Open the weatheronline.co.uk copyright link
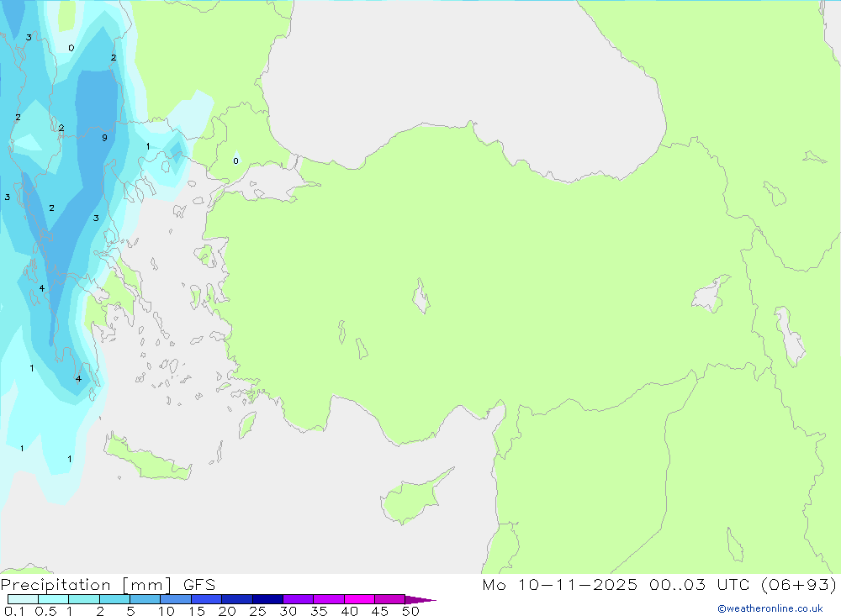 tap(770, 608)
